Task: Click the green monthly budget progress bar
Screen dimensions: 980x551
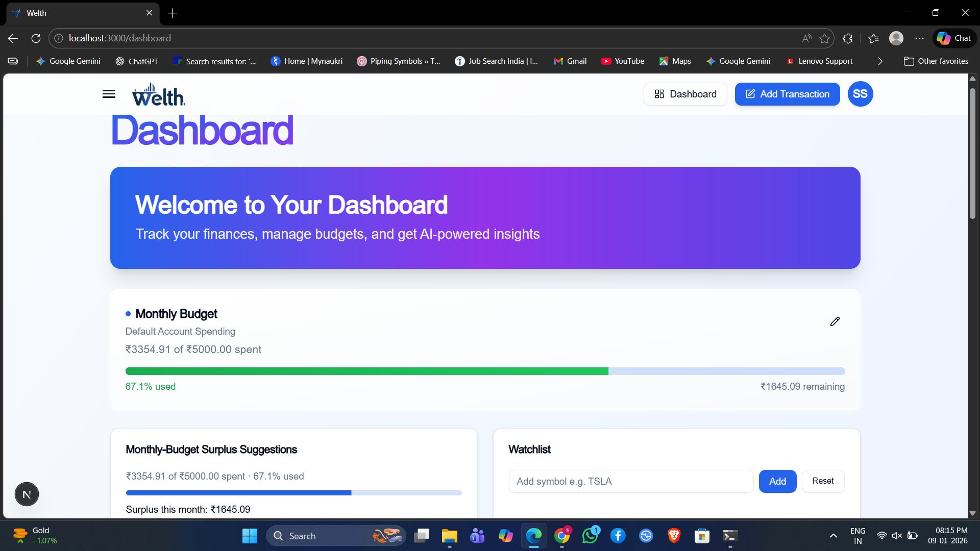Action: (x=367, y=371)
